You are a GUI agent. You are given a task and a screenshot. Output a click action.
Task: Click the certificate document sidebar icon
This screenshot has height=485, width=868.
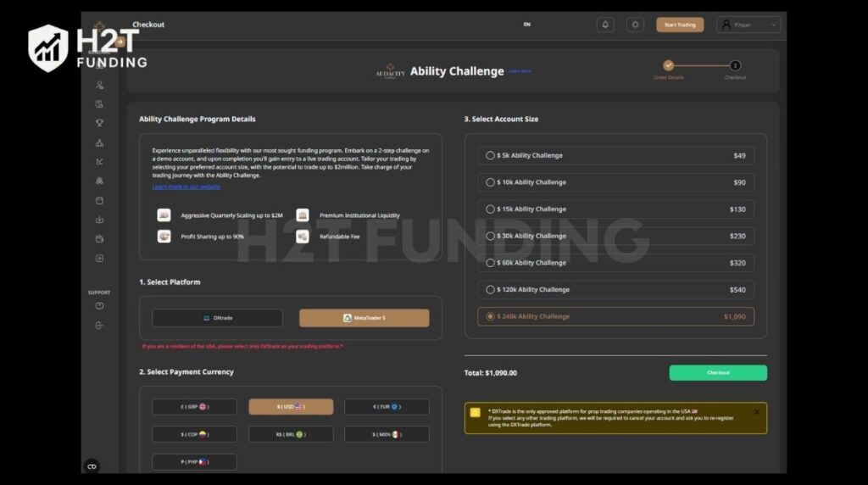100,104
